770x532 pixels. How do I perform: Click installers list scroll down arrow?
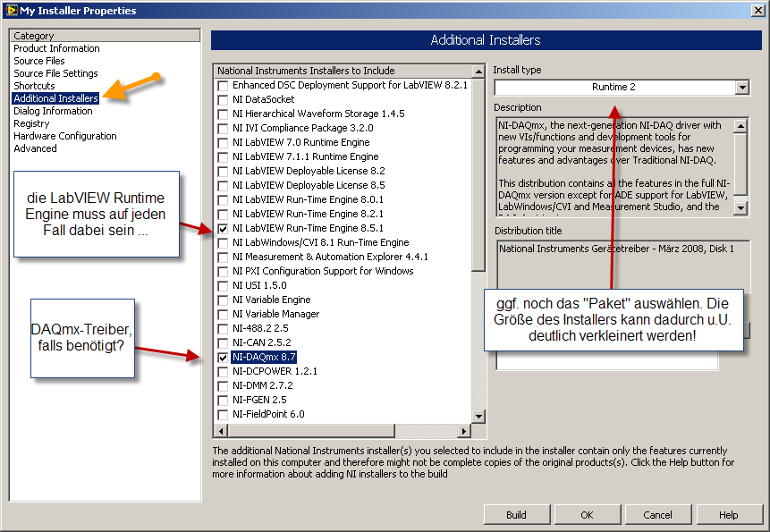[x=478, y=417]
